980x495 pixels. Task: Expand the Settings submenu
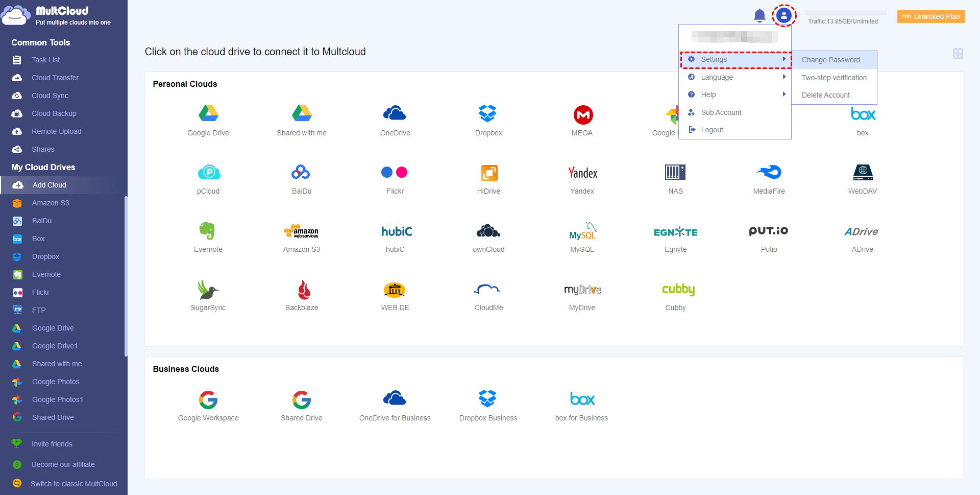(736, 60)
